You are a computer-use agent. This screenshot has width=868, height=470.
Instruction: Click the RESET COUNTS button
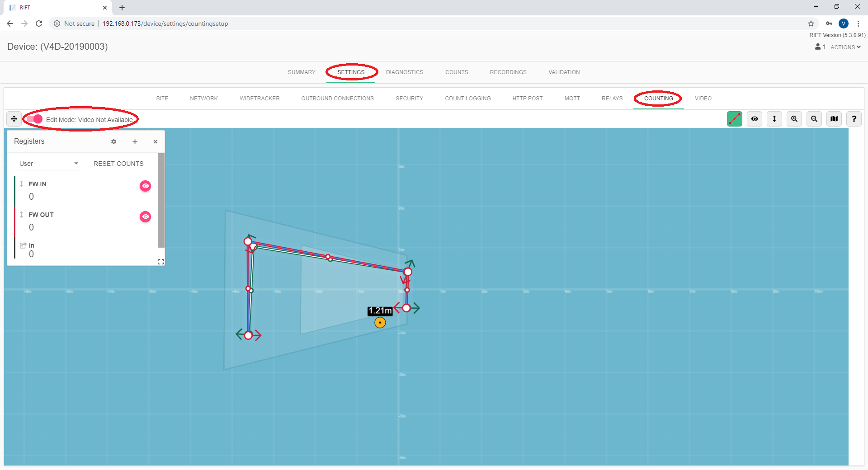coord(118,164)
